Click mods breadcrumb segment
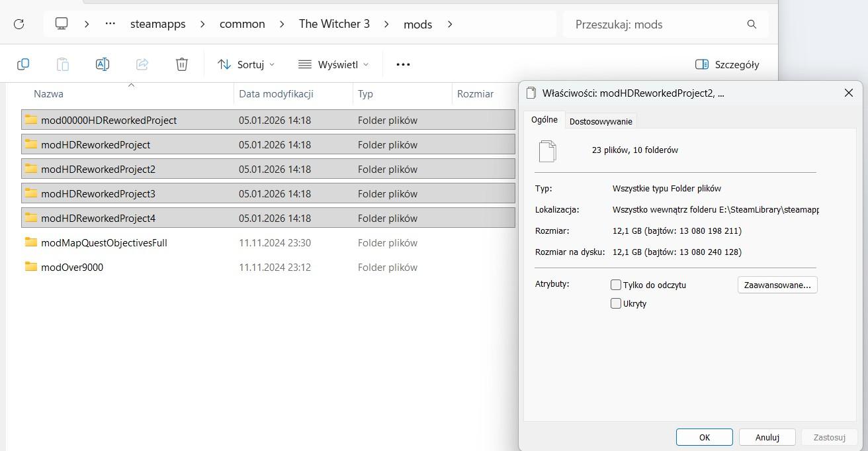The image size is (868, 451). point(417,24)
